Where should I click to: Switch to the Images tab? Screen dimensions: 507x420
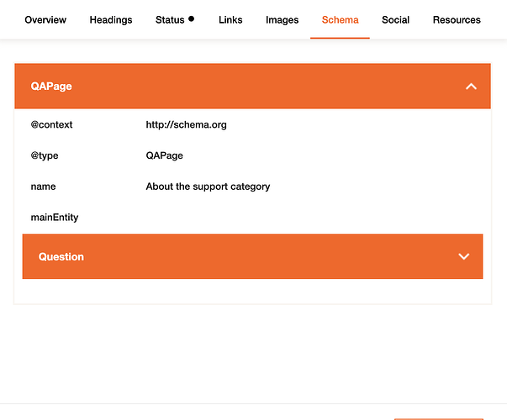[282, 20]
